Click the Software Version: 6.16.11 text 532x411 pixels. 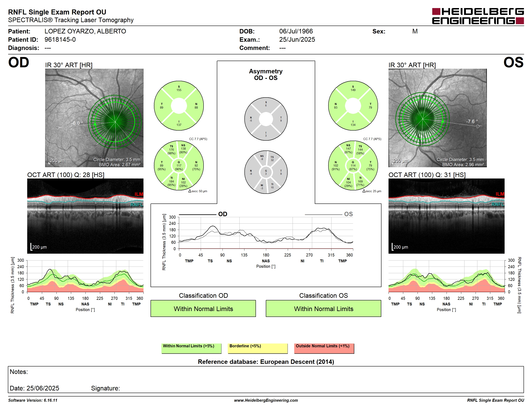33,400
